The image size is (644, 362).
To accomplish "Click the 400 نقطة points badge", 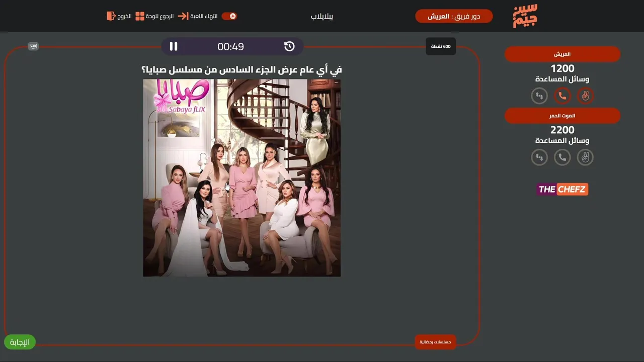I will pyautogui.click(x=441, y=46).
